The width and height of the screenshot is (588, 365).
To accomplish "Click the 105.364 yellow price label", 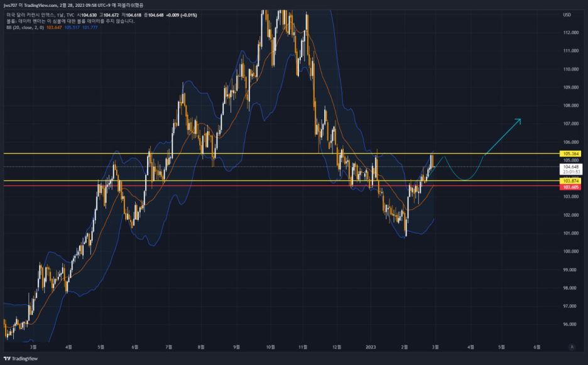I will coord(571,153).
